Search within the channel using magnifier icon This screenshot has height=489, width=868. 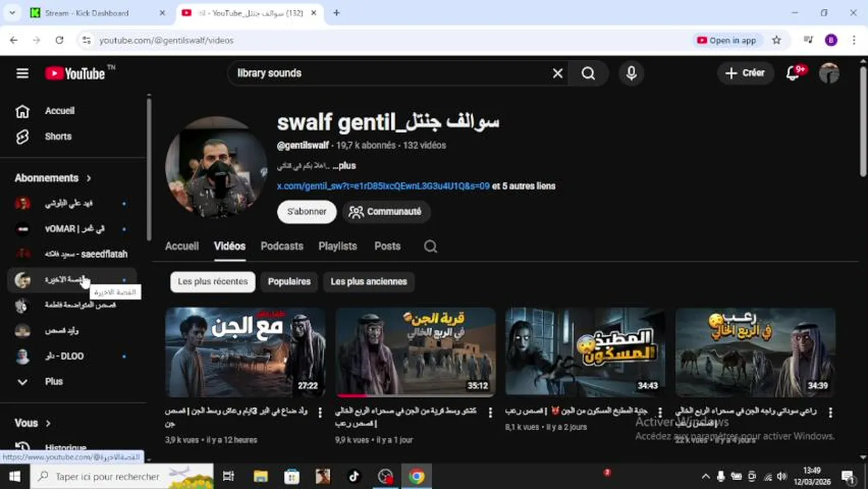[431, 247]
